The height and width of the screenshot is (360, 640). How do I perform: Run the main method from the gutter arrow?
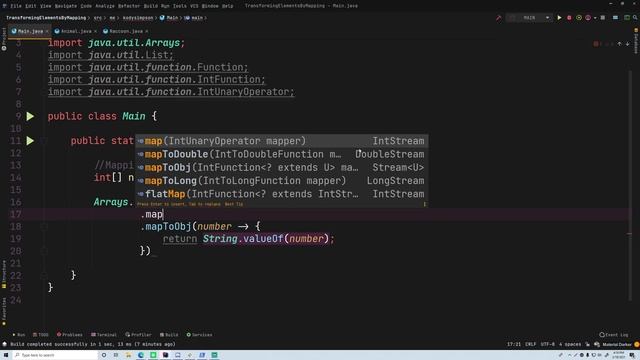click(x=30, y=141)
